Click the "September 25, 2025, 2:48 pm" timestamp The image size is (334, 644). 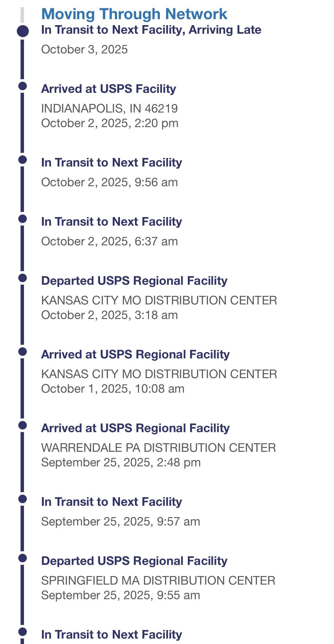(121, 463)
